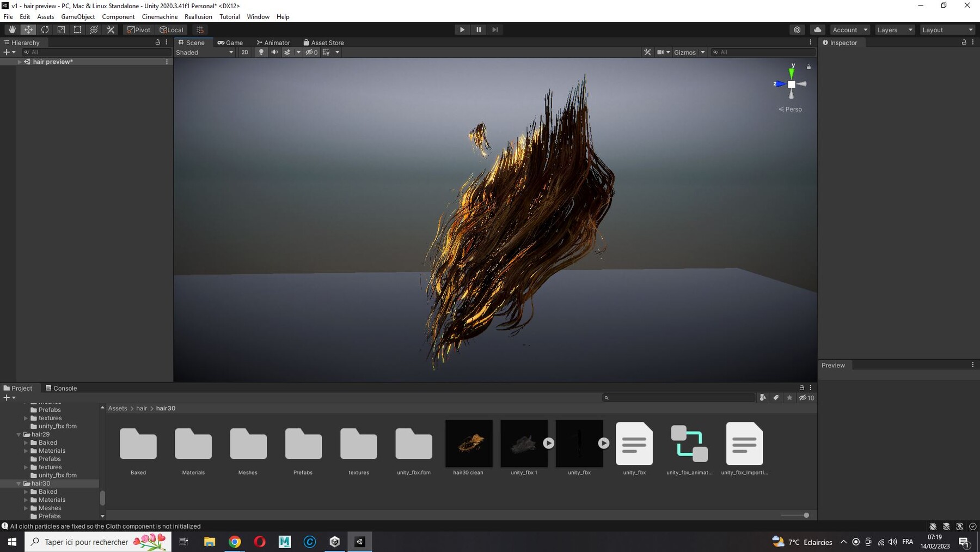This screenshot has height=552, width=980.
Task: Toggle Local handle rotation
Action: (171, 30)
